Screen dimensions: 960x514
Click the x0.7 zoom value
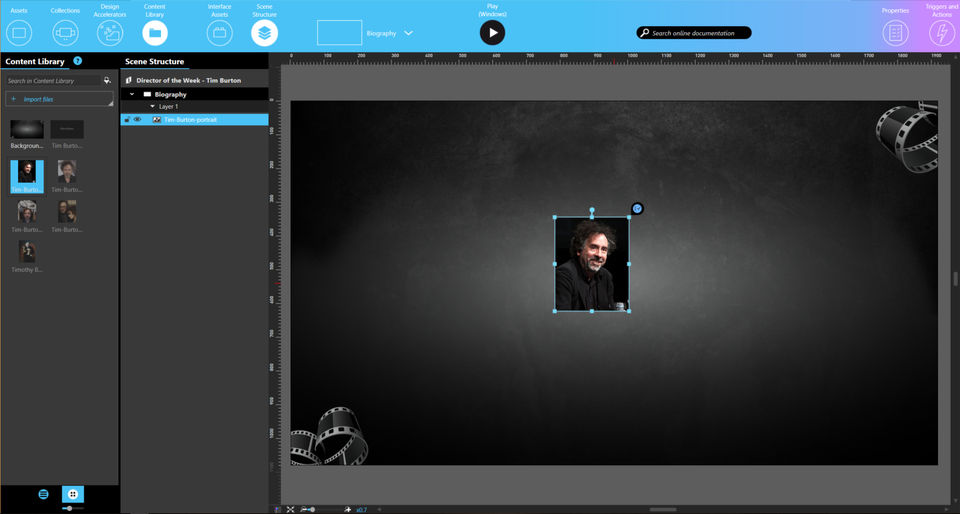tap(362, 509)
